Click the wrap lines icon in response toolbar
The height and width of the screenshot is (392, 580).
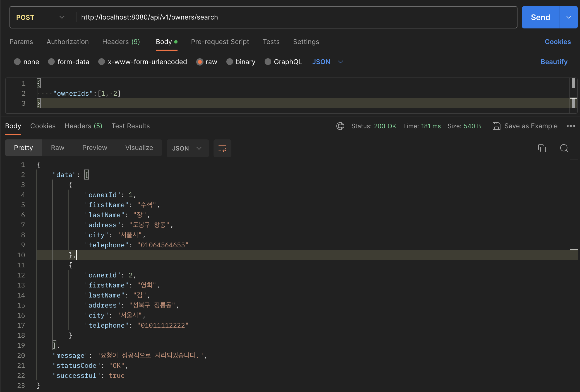pos(222,148)
